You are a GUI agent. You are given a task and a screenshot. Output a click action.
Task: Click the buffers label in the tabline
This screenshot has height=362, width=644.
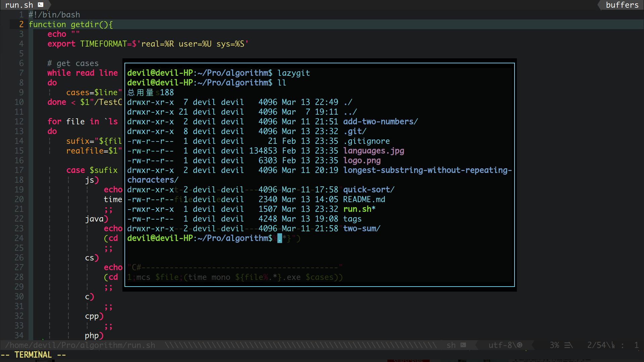point(622,5)
